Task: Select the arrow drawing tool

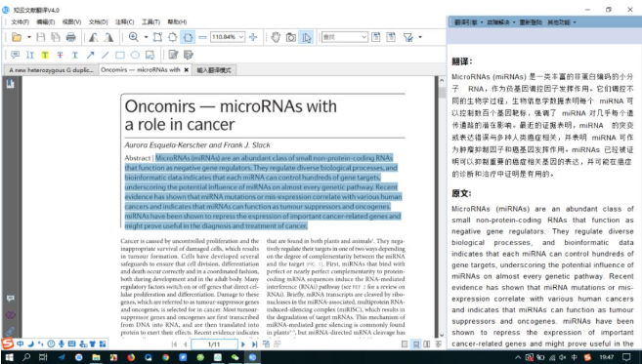Action: point(90,55)
